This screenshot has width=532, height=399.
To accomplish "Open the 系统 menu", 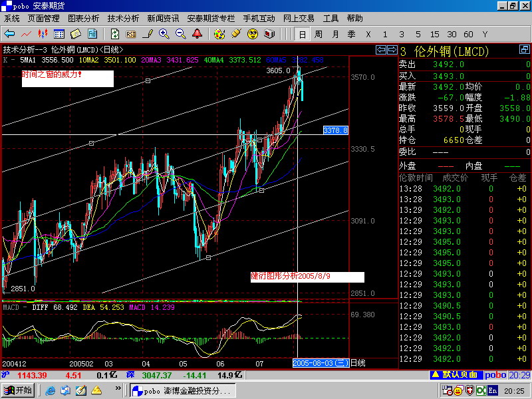I will click(x=12, y=19).
